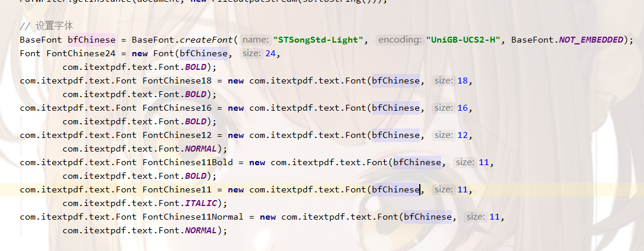644x251 pixels.
Task: Click the "new" keyword on the FontChinese11Normal line
Action: click(x=268, y=217)
